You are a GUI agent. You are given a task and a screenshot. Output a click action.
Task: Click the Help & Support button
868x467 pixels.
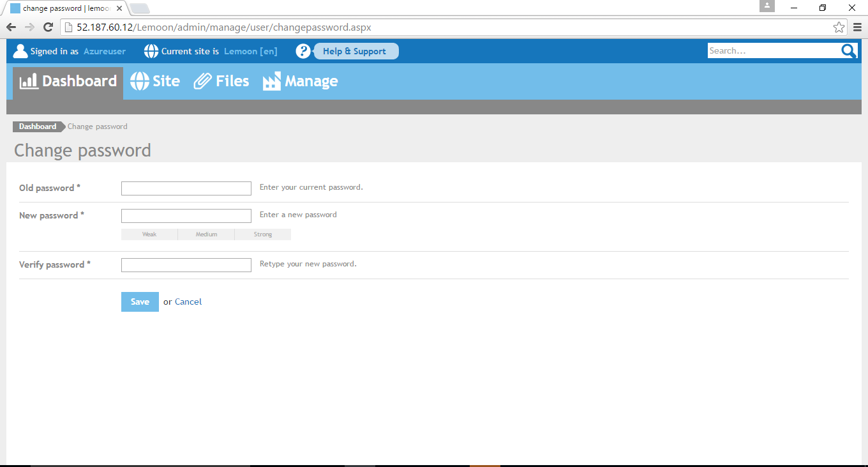[x=355, y=51]
